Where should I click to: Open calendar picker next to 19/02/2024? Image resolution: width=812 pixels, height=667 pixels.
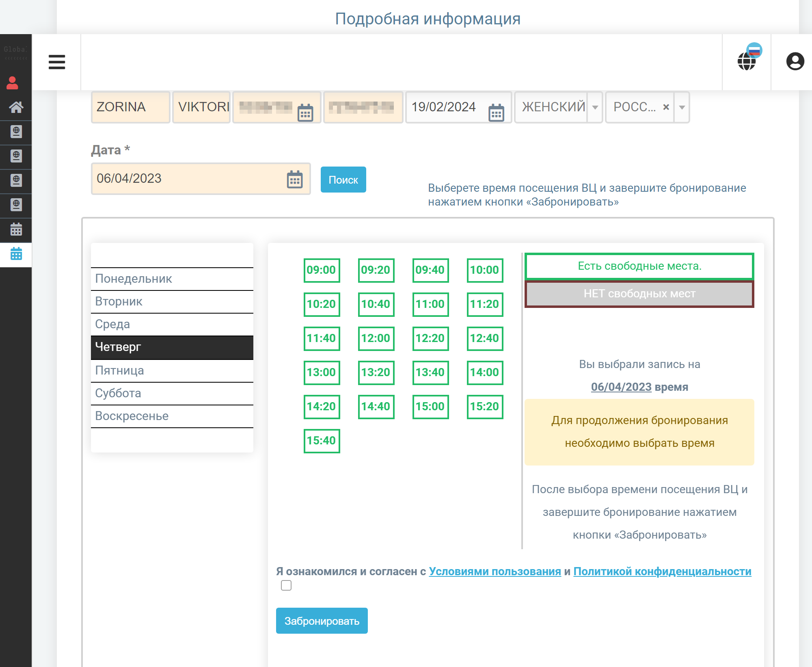click(496, 113)
